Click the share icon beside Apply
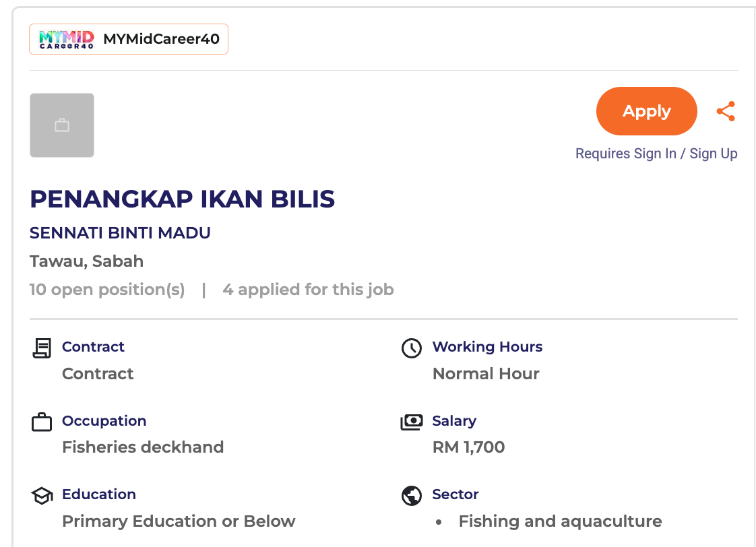 (x=726, y=112)
